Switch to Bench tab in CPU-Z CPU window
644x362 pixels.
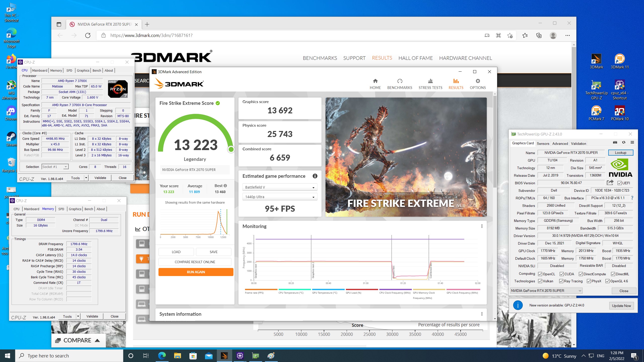tap(97, 70)
